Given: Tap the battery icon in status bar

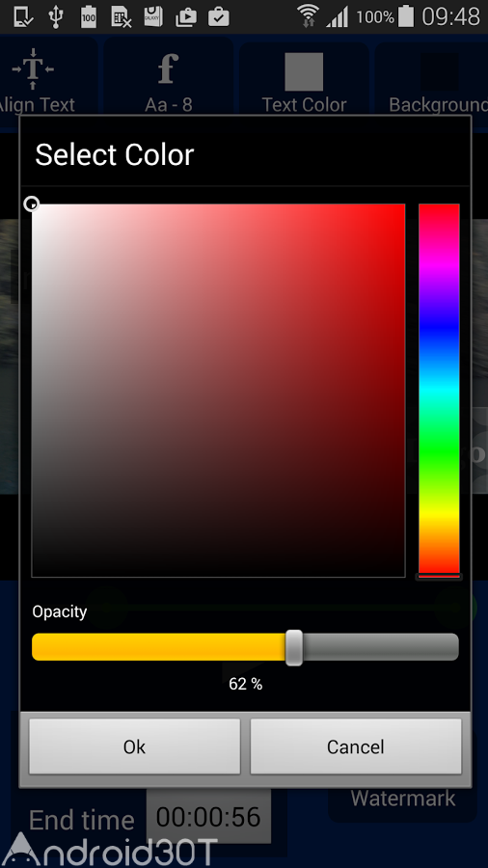Looking at the screenshot, I should click(406, 16).
